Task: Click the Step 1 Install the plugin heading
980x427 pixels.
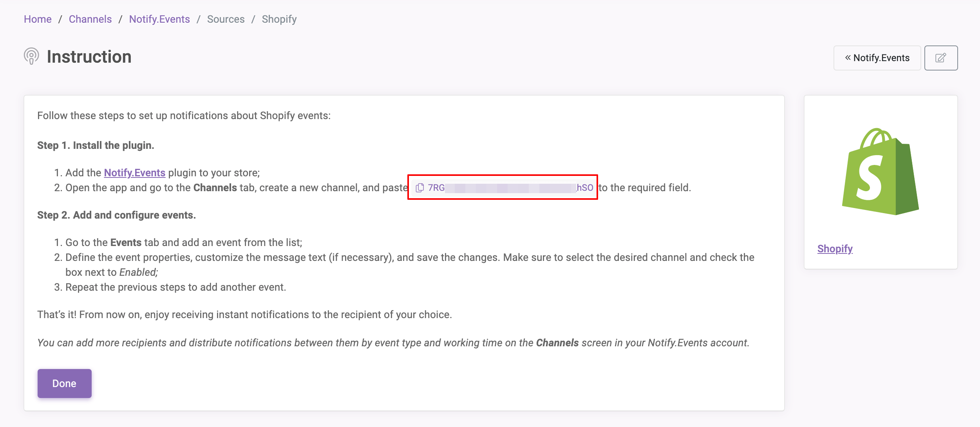Action: coord(96,145)
